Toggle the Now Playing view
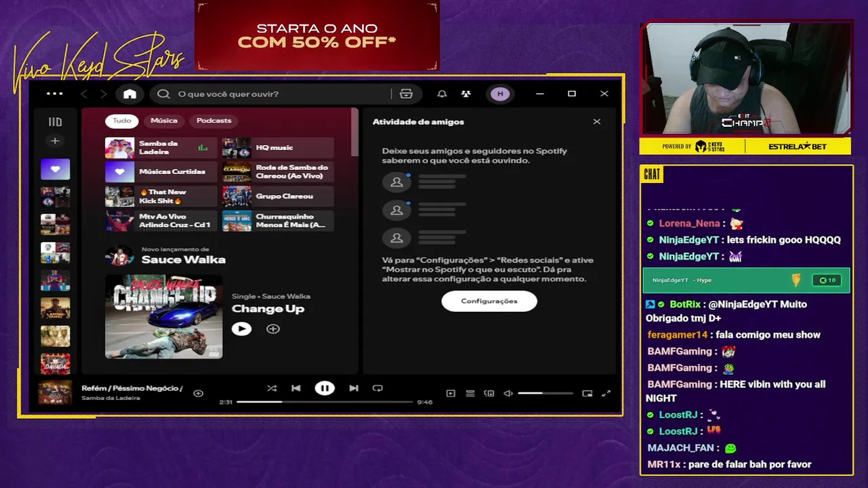Viewport: 868px width, 488px height. [x=451, y=393]
